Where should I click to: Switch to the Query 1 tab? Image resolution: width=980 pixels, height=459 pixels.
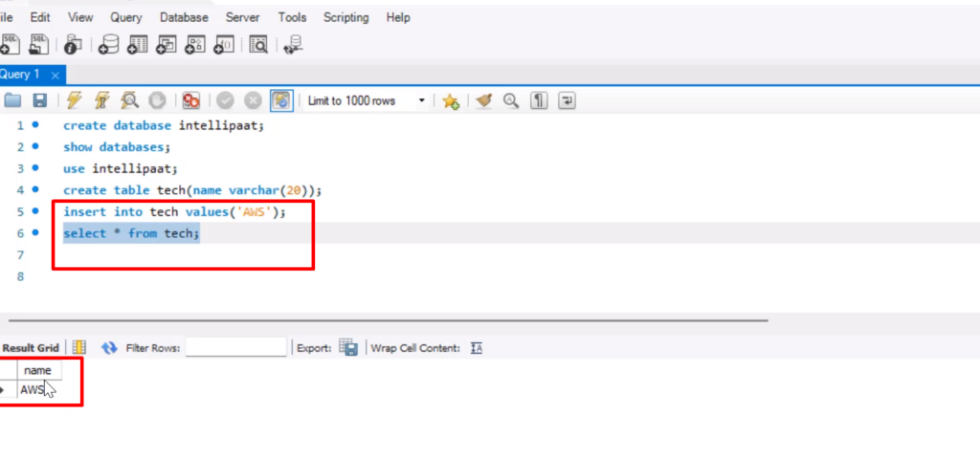coord(21,75)
